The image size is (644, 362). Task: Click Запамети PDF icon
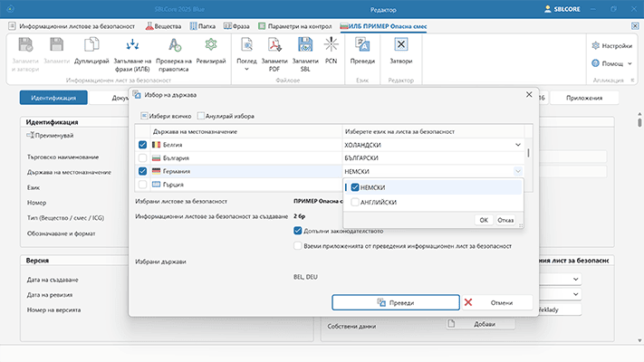[x=274, y=44]
